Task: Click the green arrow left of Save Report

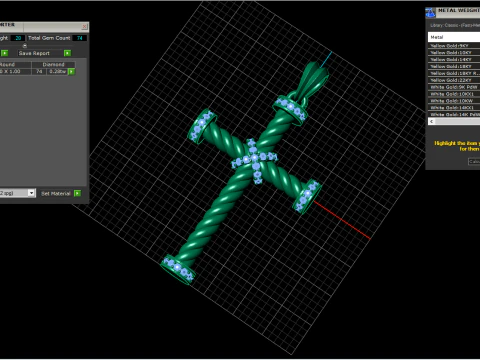Action: click(4, 53)
